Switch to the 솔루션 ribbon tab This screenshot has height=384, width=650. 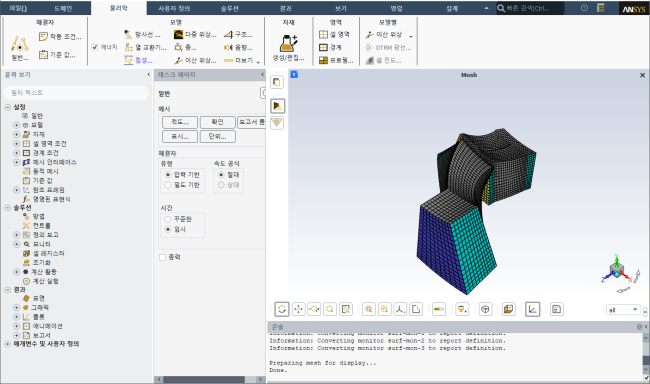coord(230,8)
